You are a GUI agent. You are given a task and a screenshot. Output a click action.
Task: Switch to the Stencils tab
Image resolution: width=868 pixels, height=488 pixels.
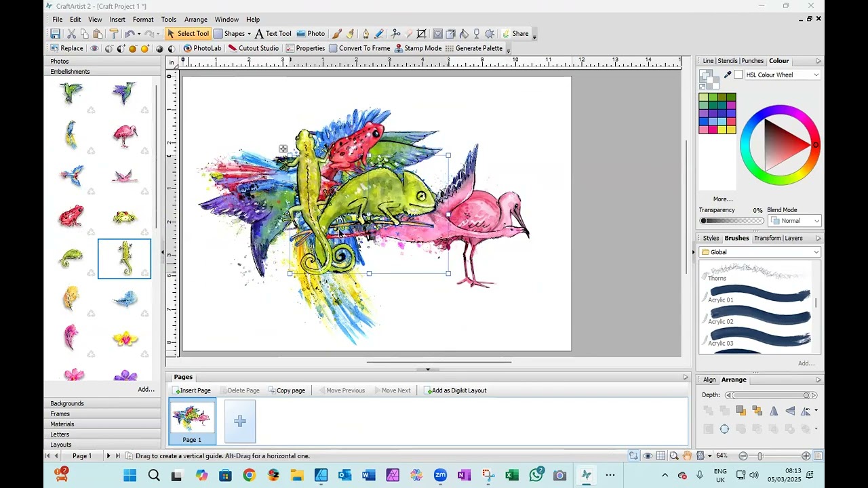[728, 61]
